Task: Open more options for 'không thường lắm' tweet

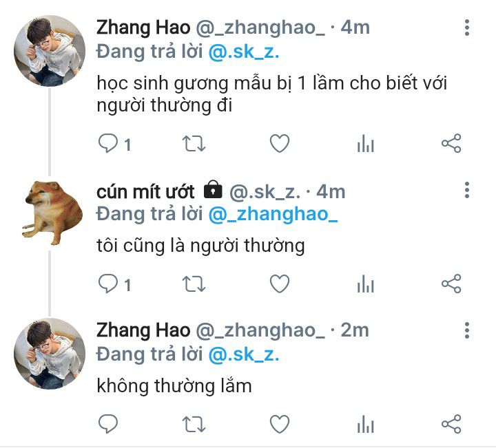Action: pos(467,330)
